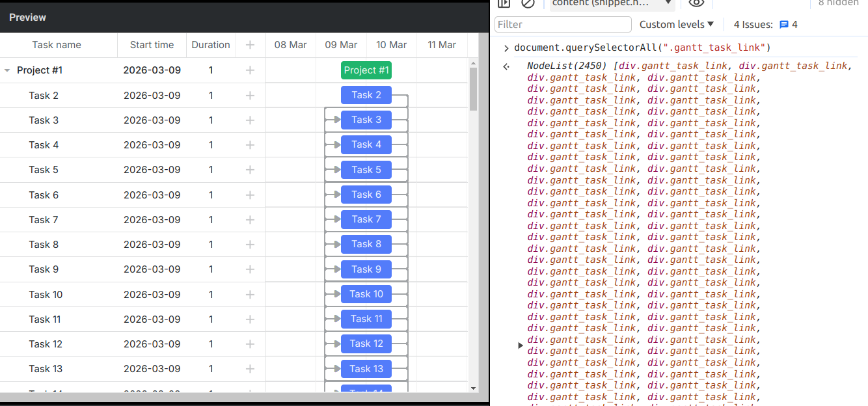Click the Task name column header

tap(57, 45)
